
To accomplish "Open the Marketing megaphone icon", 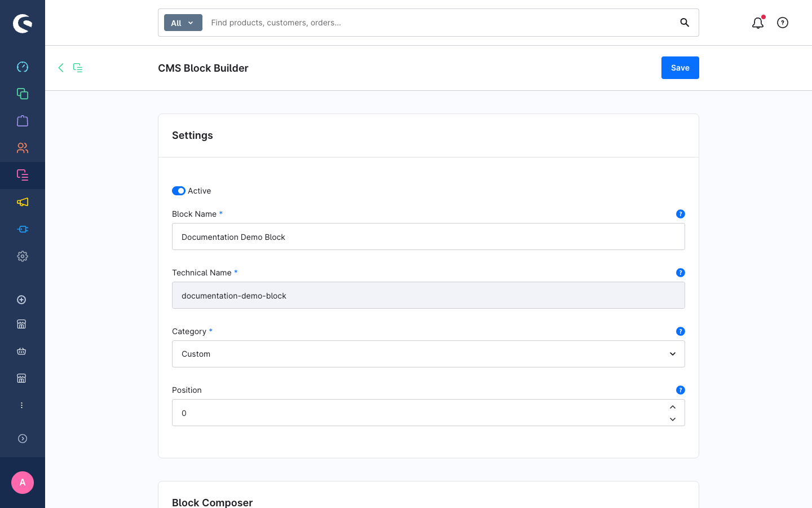I will (23, 202).
